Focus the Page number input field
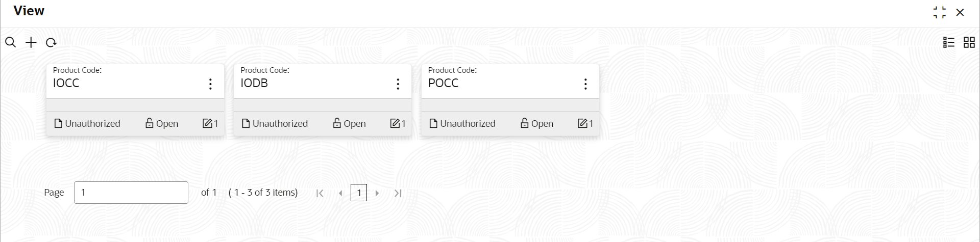This screenshot has height=242, width=980. click(x=131, y=193)
